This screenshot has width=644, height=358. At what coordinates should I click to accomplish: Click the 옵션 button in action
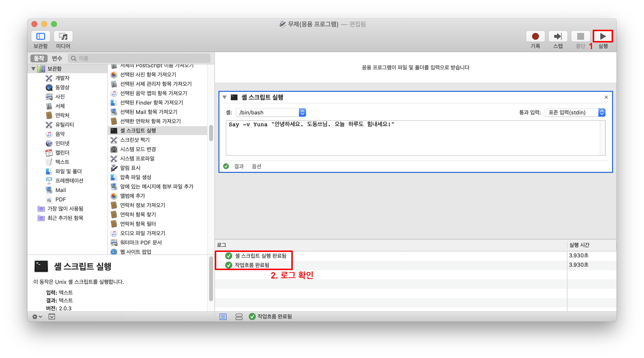(x=256, y=166)
